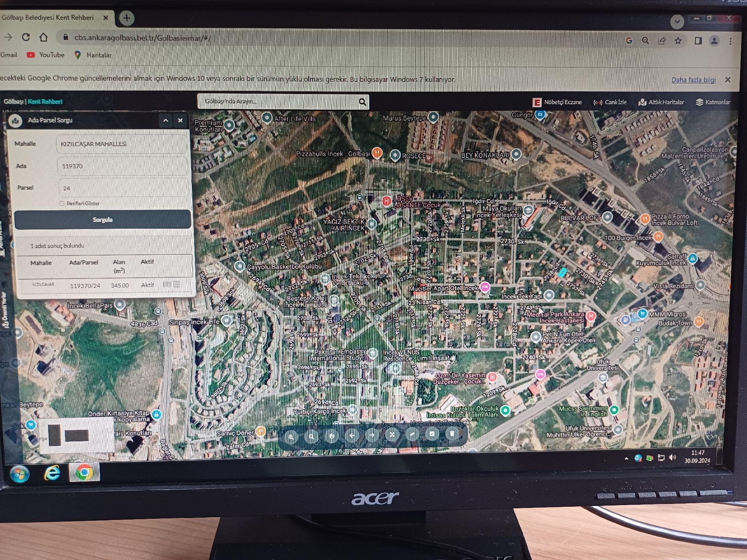Open the Mahalle field KIZILCAŞAR MAHALLESİ
The width and height of the screenshot is (747, 560).
point(121,144)
